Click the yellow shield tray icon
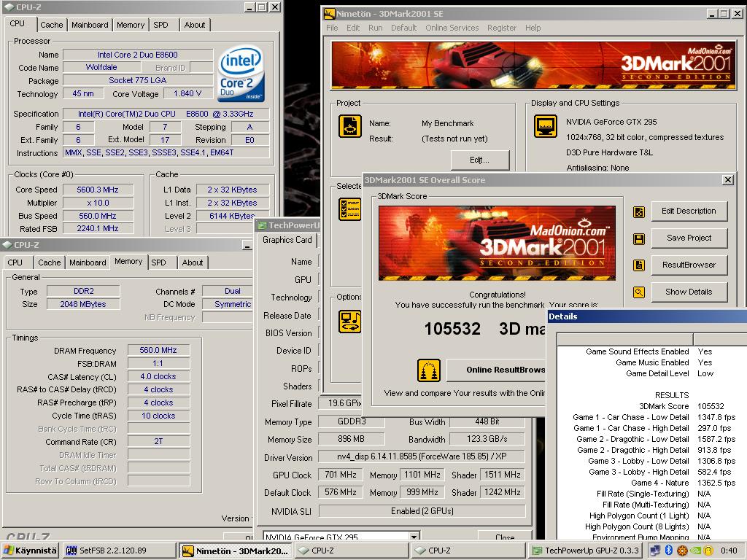The width and height of the screenshot is (747, 560). click(708, 550)
